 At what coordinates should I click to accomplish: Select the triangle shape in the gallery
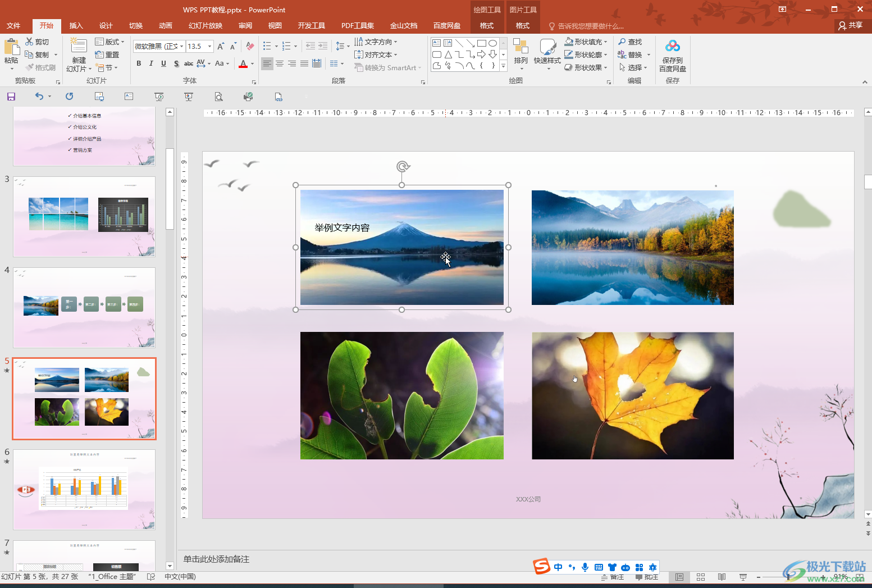(x=448, y=54)
